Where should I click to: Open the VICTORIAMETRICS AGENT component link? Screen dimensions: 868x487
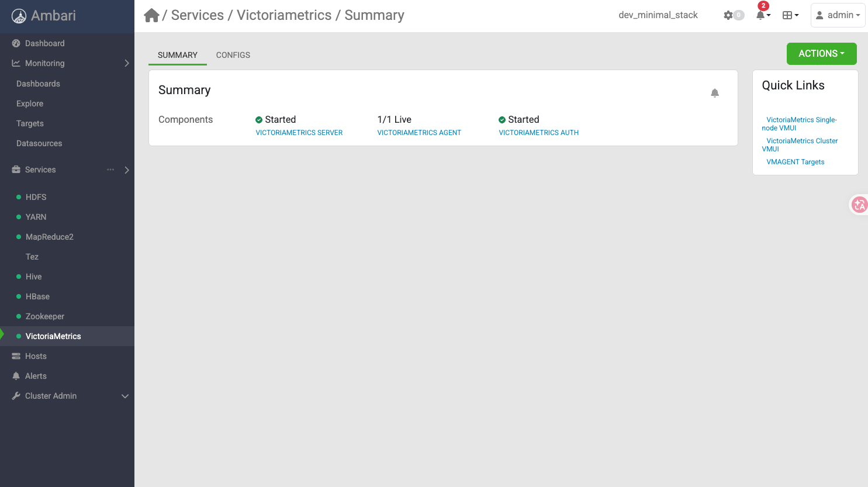pyautogui.click(x=419, y=133)
